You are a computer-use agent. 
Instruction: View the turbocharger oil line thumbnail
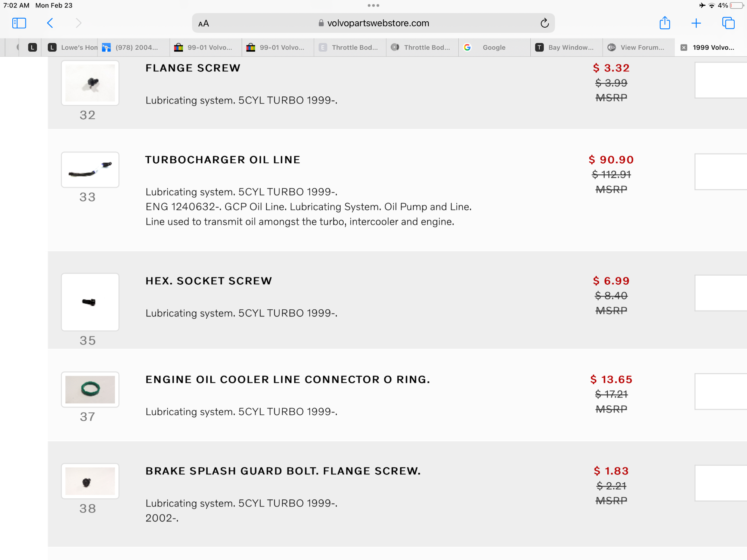(x=90, y=170)
